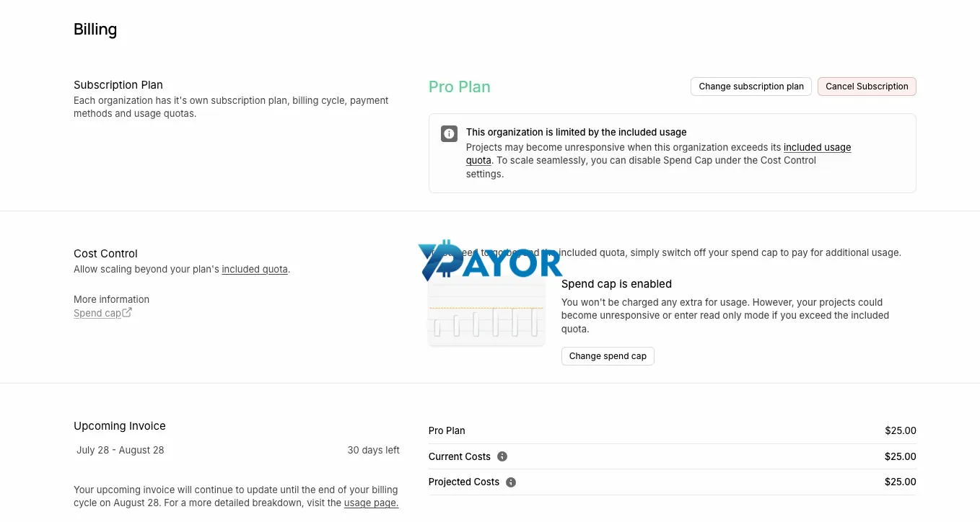Click the Current Costs row label
The height and width of the screenshot is (522, 980).
pyautogui.click(x=460, y=456)
